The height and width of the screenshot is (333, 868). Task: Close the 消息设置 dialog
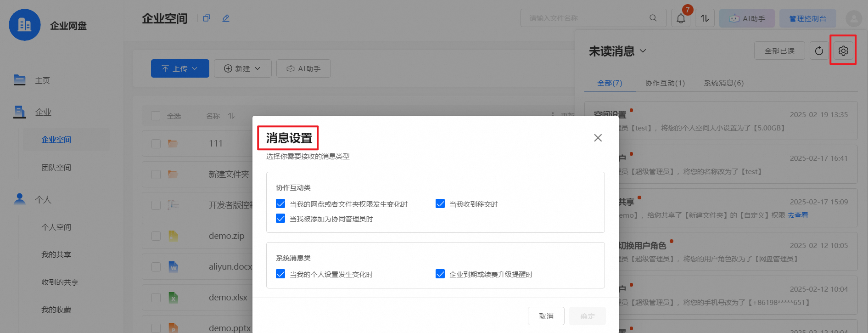pos(598,138)
